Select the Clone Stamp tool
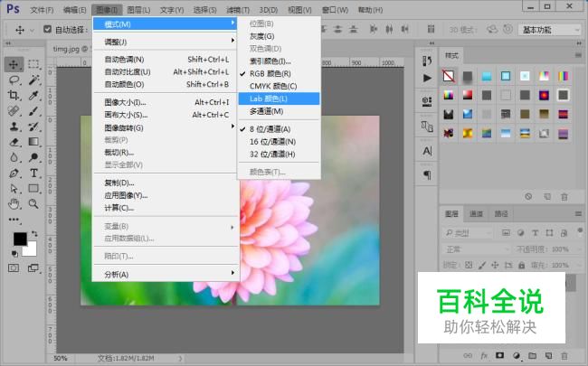Screen dimensions: 588x366 click(14, 127)
